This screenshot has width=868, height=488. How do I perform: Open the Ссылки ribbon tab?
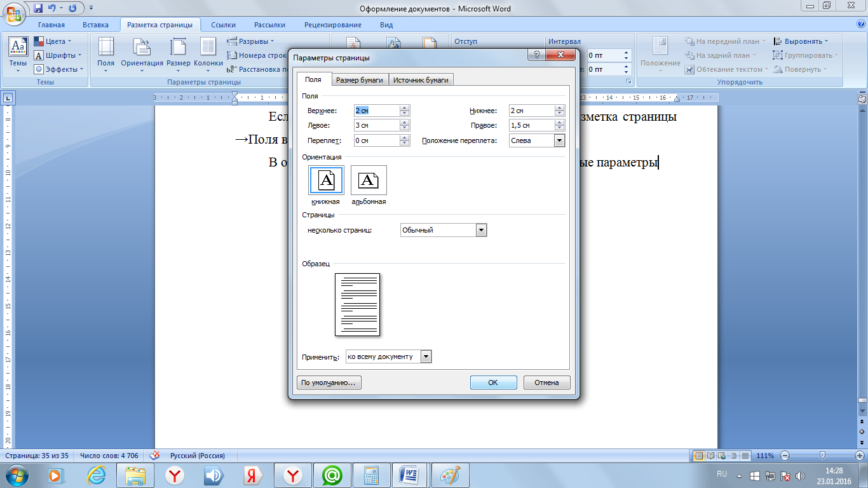[224, 25]
